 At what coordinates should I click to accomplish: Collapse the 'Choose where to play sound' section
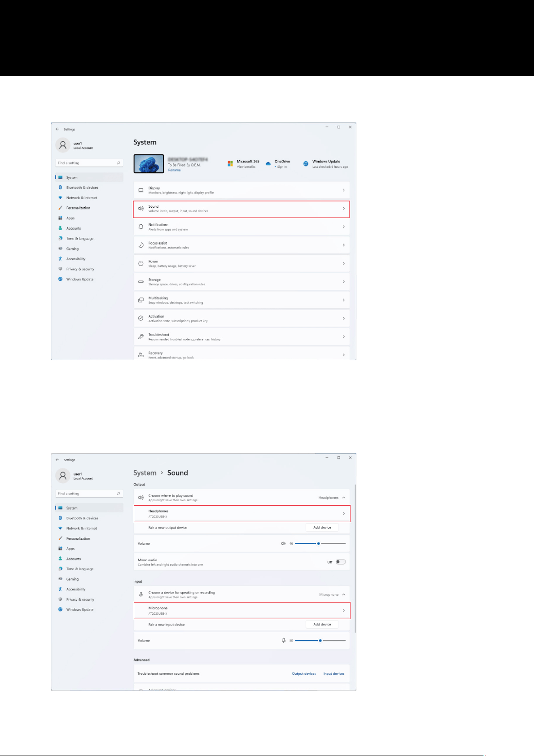coord(344,498)
